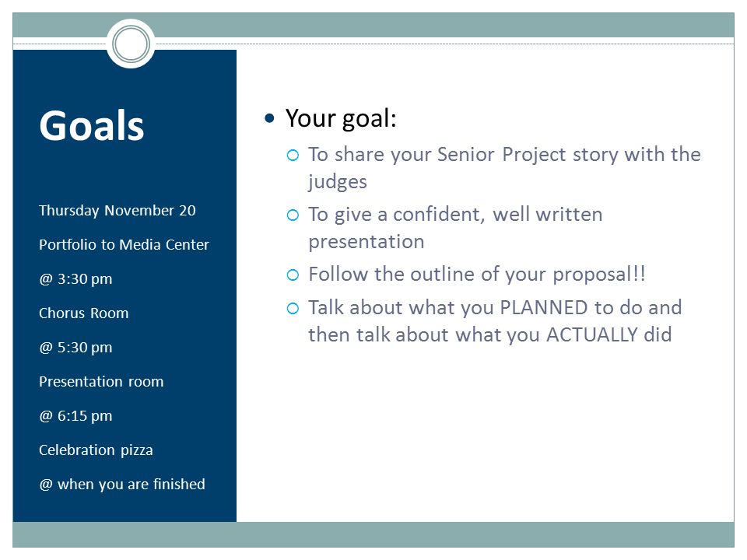The width and height of the screenshot is (747, 560).
Task: Click the Portfolio to Media Center line
Action: point(124,245)
